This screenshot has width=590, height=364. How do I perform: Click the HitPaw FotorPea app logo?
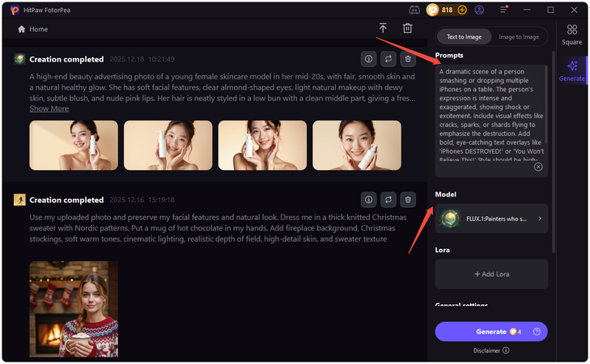tap(15, 11)
